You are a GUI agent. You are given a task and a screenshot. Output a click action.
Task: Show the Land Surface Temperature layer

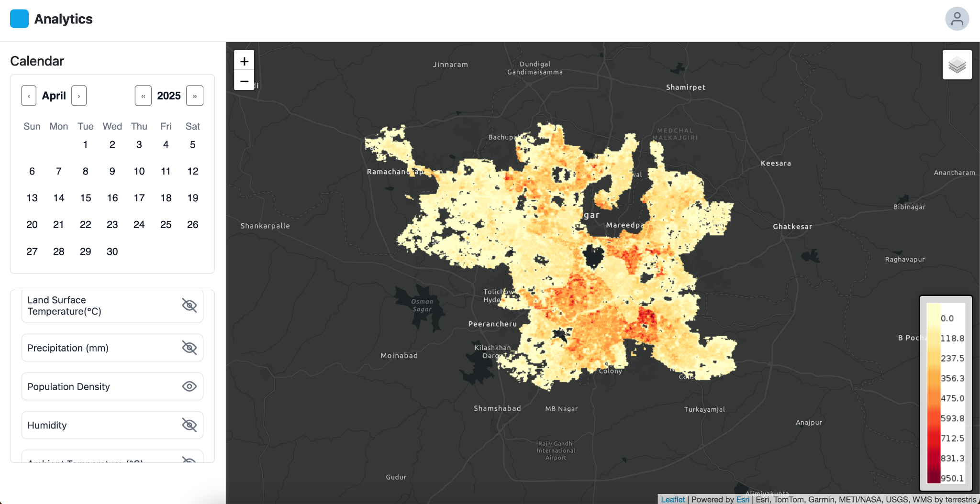tap(189, 306)
